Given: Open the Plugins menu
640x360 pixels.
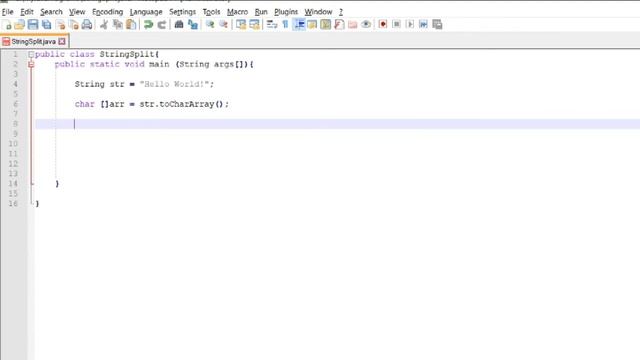Looking at the screenshot, I should 286,12.
